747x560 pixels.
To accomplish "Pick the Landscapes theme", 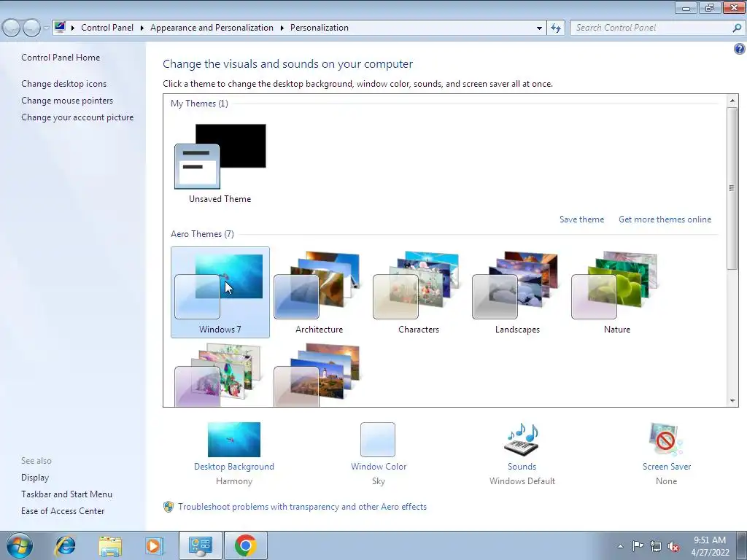I will point(517,292).
